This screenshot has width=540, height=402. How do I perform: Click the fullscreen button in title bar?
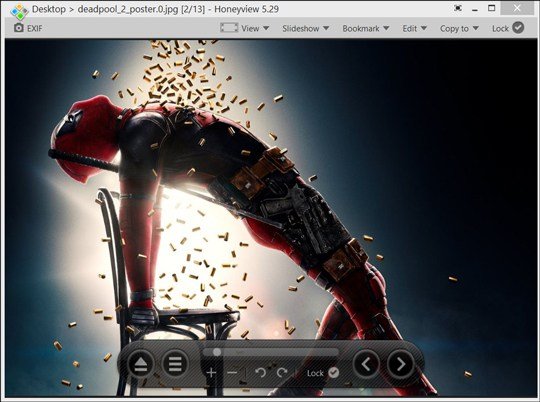click(x=458, y=8)
